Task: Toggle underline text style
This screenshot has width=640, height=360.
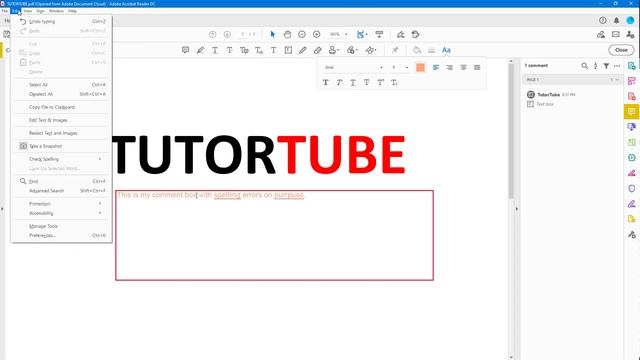Action: tap(353, 82)
